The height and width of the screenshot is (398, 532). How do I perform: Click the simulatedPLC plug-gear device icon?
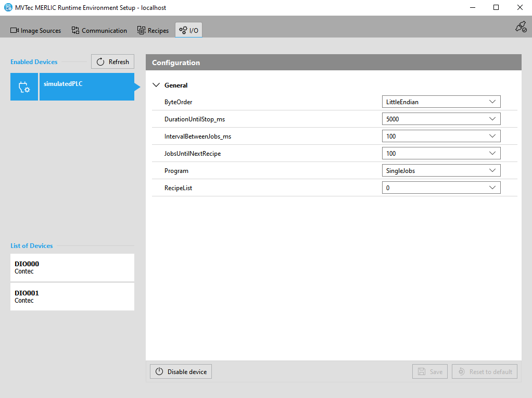[x=24, y=87]
